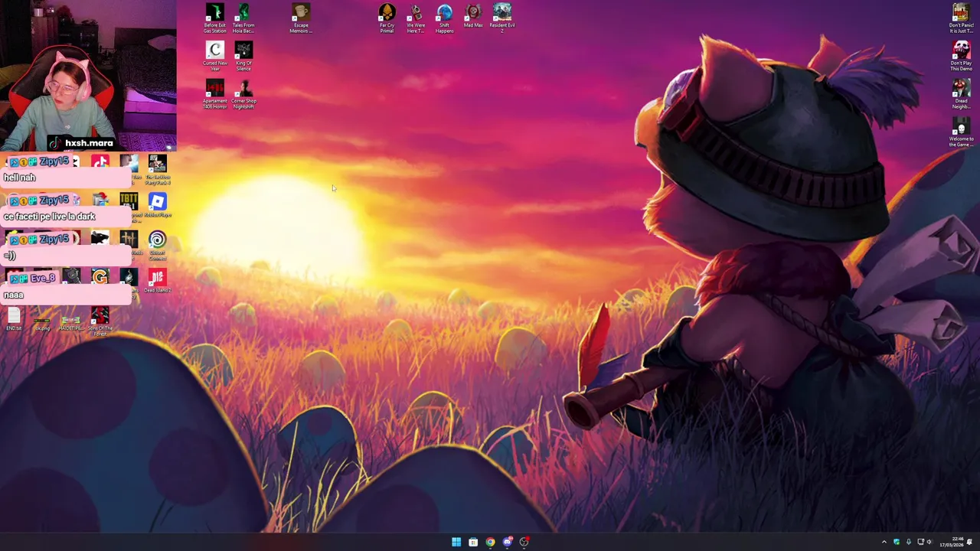Select the Welcome to the Game shortcut
This screenshot has height=551, width=980.
tap(961, 132)
